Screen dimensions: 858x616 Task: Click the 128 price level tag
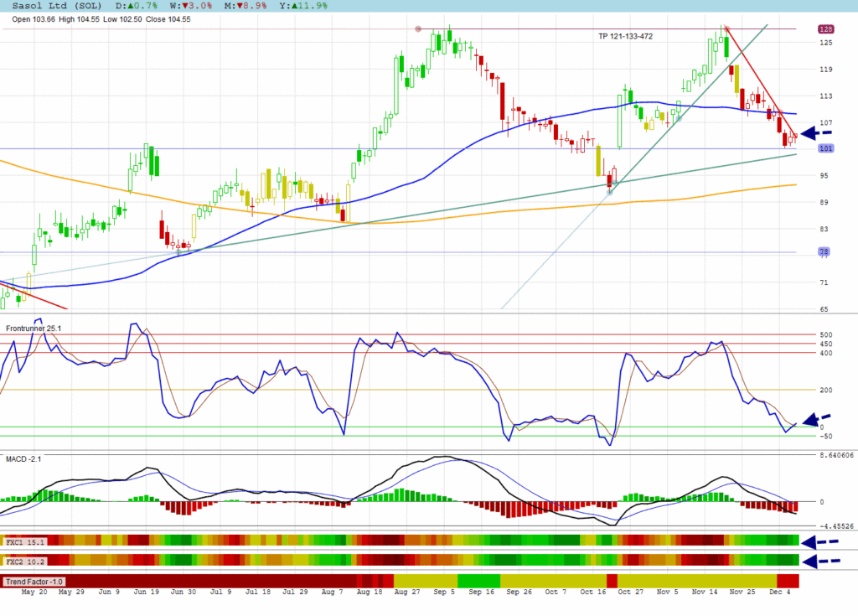(x=824, y=29)
